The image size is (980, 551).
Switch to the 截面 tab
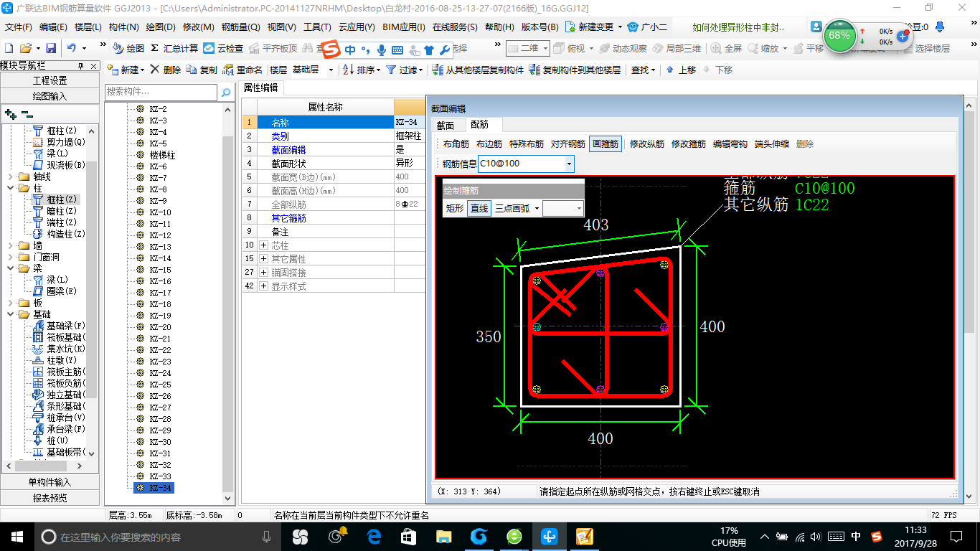[x=445, y=126]
